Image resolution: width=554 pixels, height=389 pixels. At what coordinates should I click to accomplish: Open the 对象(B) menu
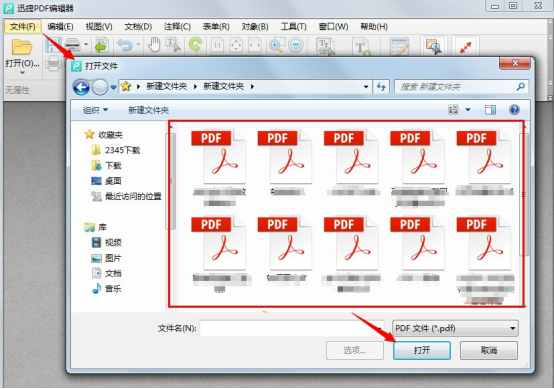point(255,27)
